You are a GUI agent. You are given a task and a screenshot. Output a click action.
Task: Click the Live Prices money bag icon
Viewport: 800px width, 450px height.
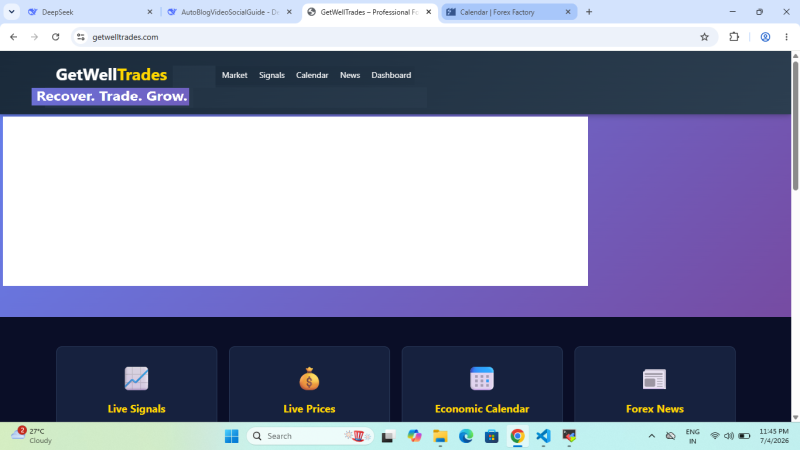tap(309, 379)
